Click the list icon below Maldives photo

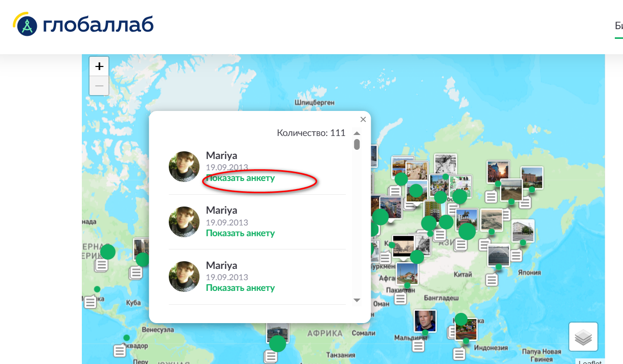[x=418, y=346]
